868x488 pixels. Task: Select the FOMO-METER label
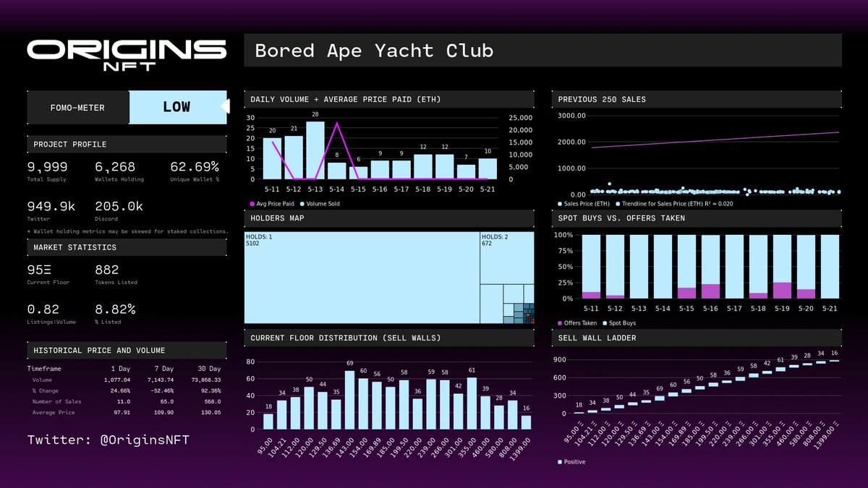[77, 108]
